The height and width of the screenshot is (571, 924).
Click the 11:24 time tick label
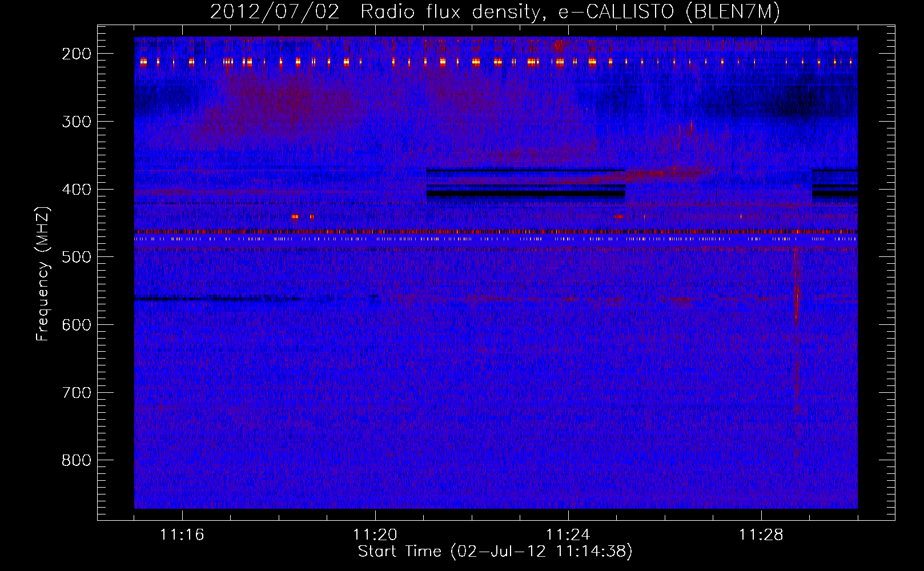pyautogui.click(x=568, y=535)
